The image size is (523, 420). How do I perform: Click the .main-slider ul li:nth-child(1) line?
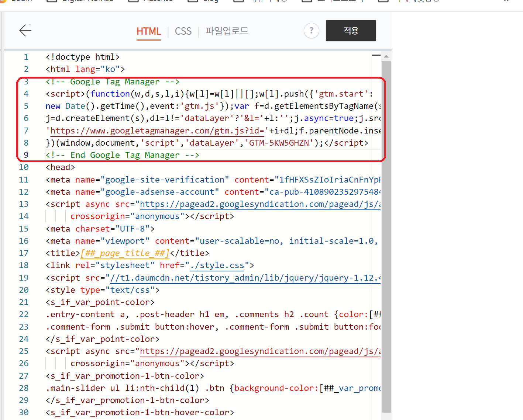coord(213,388)
